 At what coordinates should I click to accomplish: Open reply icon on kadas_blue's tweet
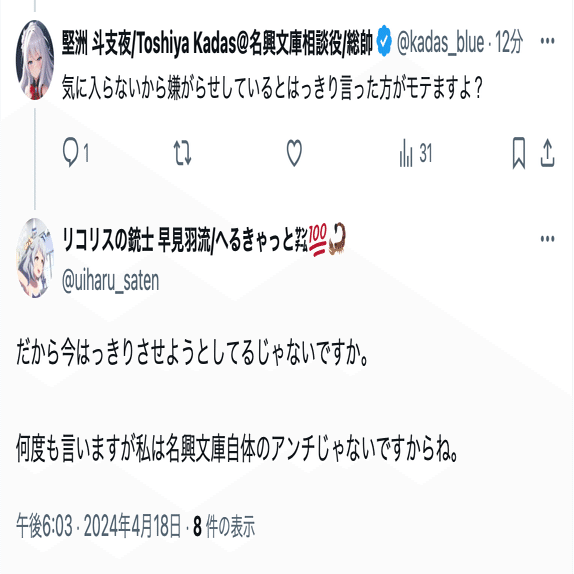click(x=70, y=152)
